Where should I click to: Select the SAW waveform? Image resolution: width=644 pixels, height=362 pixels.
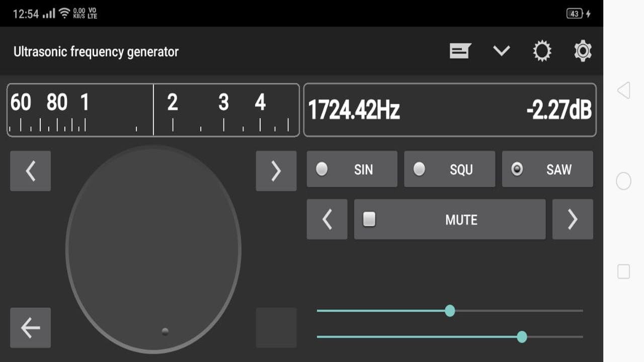[547, 169]
